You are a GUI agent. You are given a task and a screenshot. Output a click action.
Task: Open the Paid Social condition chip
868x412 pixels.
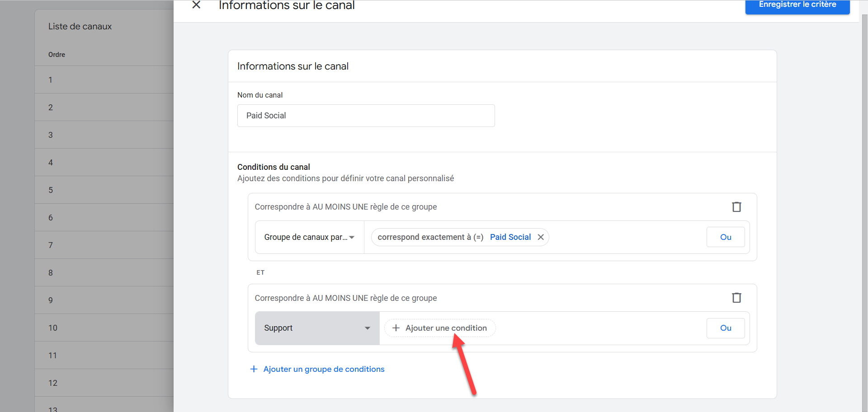click(x=454, y=237)
